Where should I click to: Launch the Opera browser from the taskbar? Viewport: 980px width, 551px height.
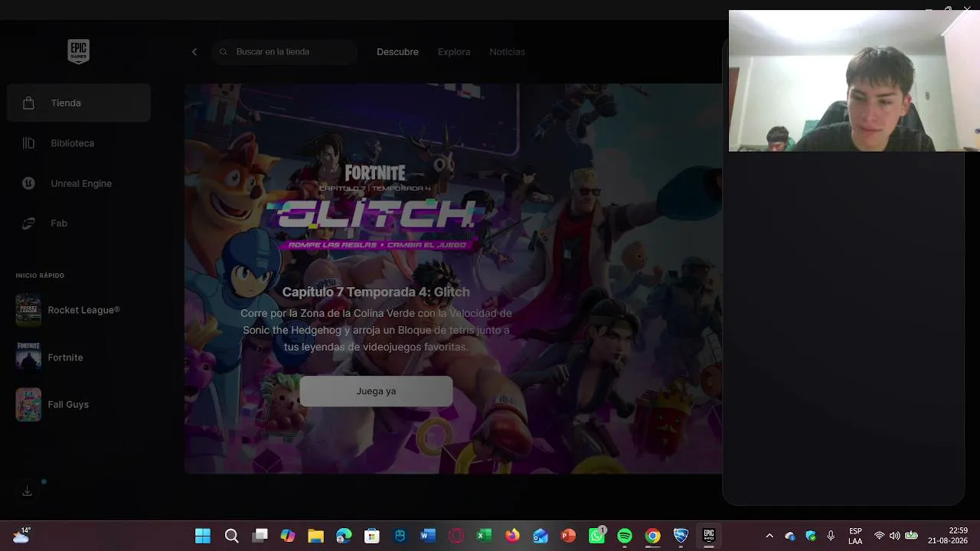click(456, 536)
